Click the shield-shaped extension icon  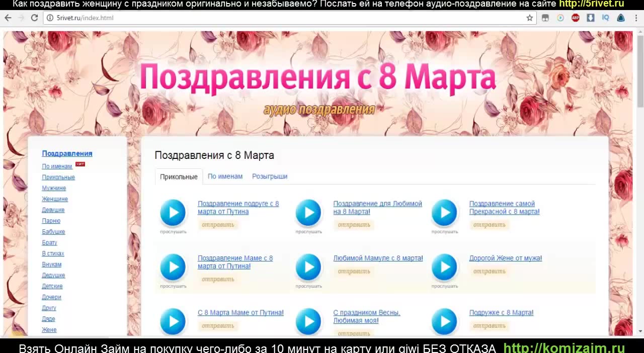(620, 18)
